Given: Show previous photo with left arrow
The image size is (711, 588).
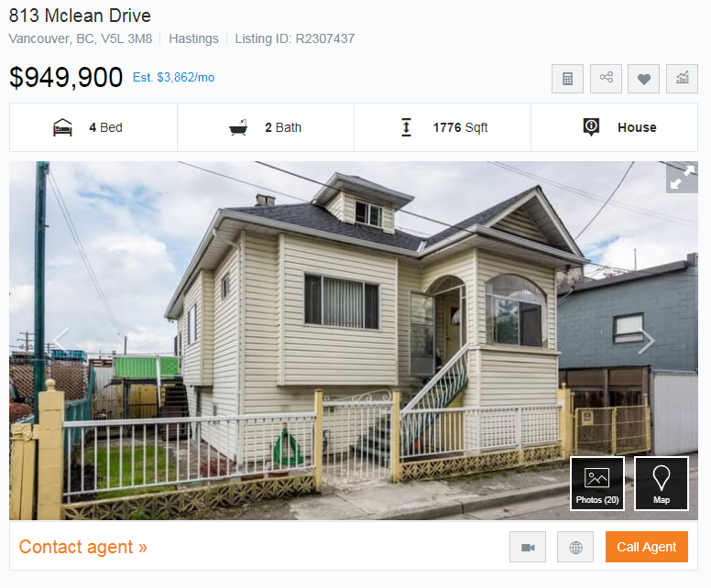Looking at the screenshot, I should 60,341.
